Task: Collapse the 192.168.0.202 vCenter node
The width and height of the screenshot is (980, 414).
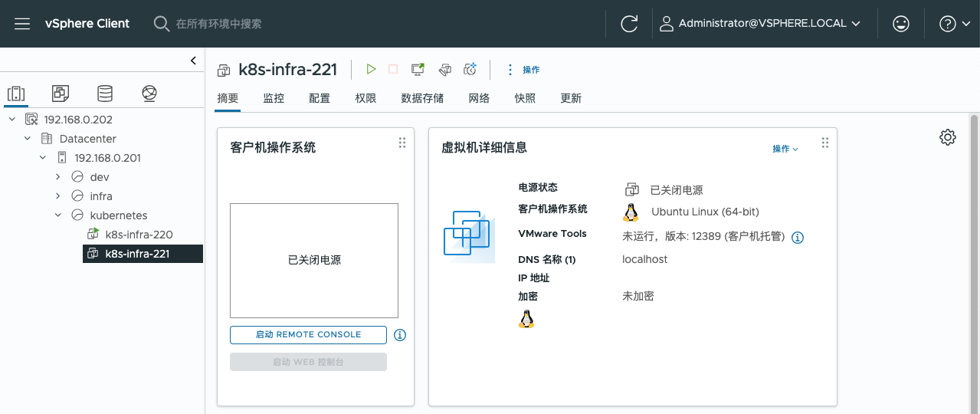Action: (11, 120)
